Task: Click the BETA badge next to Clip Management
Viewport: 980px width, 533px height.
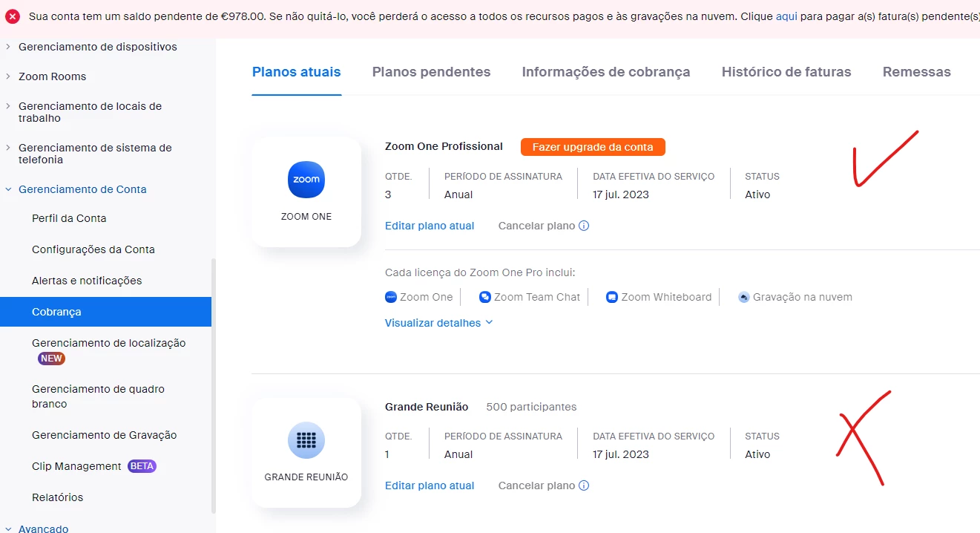Action: [x=142, y=466]
